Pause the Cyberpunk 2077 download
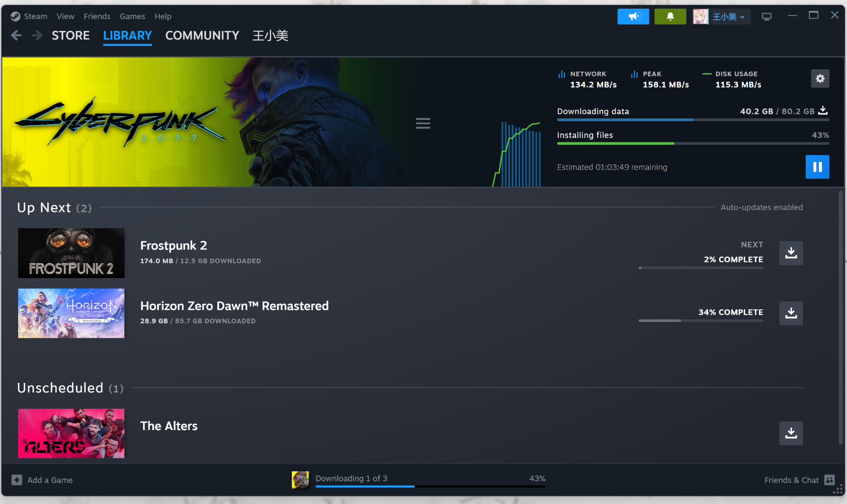847x504 pixels. pos(817,167)
